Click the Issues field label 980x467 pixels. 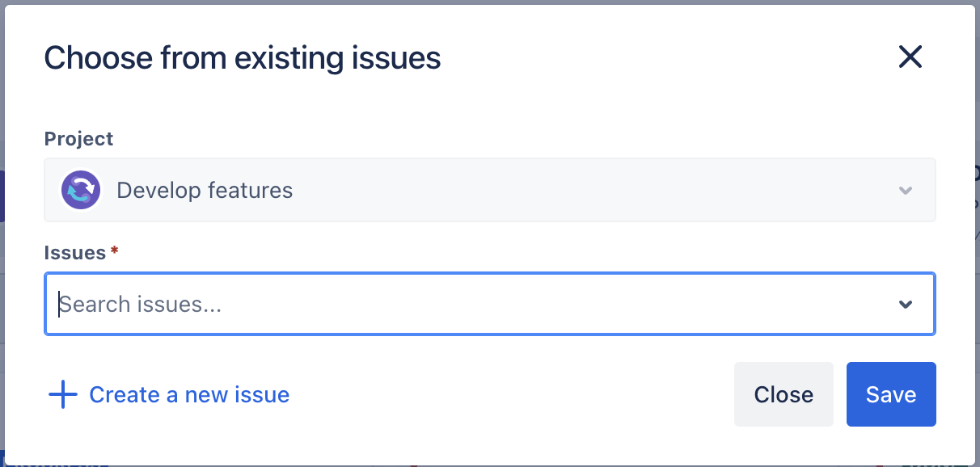click(x=75, y=253)
